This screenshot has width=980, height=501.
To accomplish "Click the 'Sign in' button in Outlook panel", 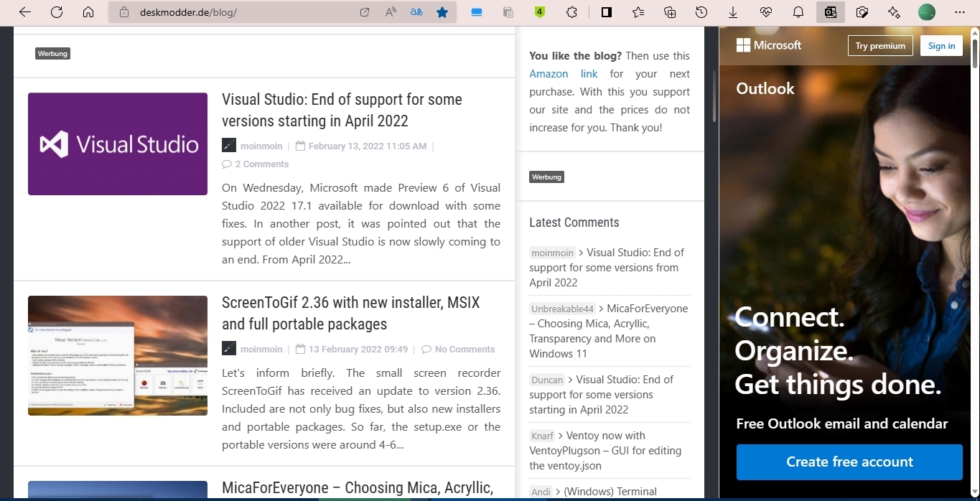I will coord(942,46).
